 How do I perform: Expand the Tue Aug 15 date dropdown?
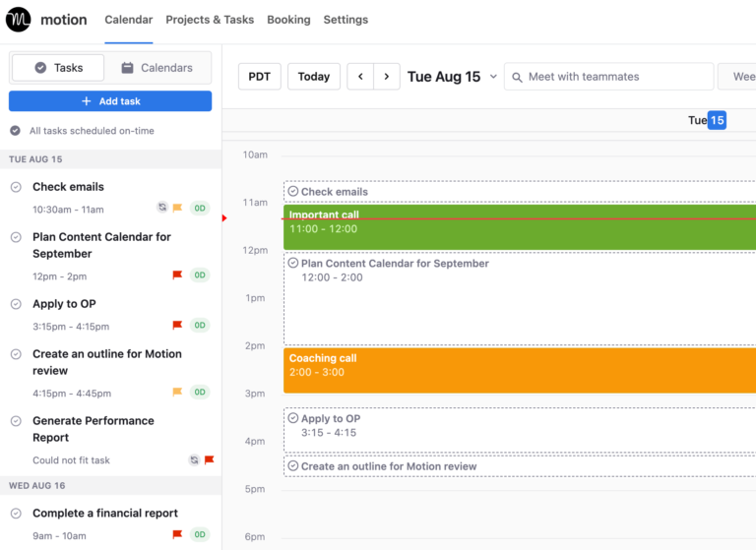[493, 77]
